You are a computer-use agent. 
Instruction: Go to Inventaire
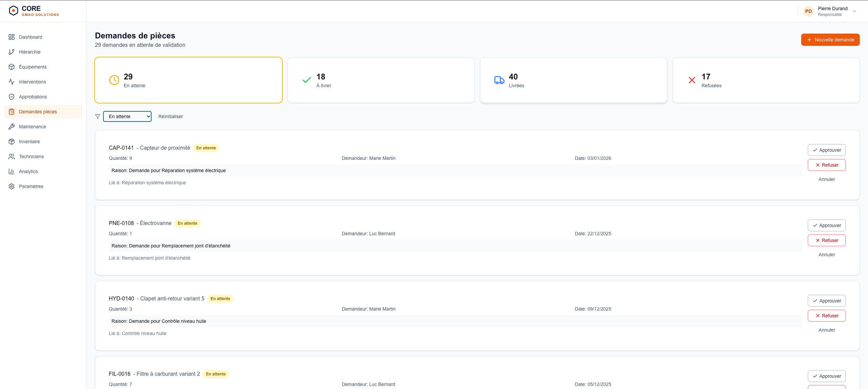pos(43,142)
